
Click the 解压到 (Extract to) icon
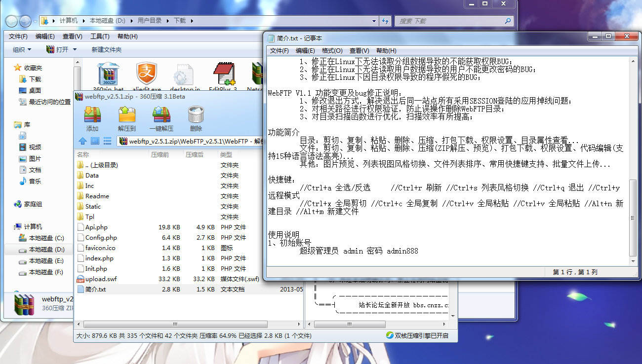[127, 114]
